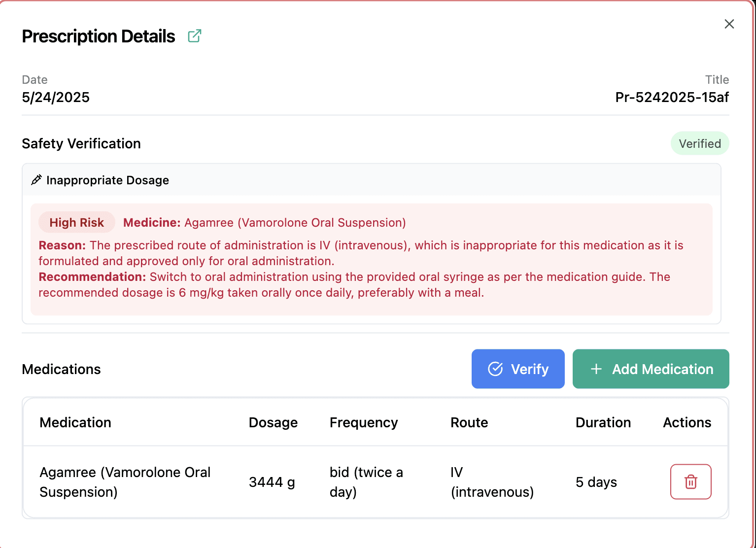756x548 pixels.
Task: Click the Route column header
Action: click(x=469, y=422)
